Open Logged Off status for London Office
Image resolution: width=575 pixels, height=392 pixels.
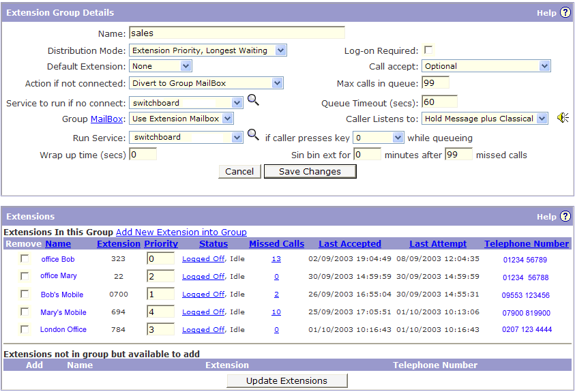(203, 330)
